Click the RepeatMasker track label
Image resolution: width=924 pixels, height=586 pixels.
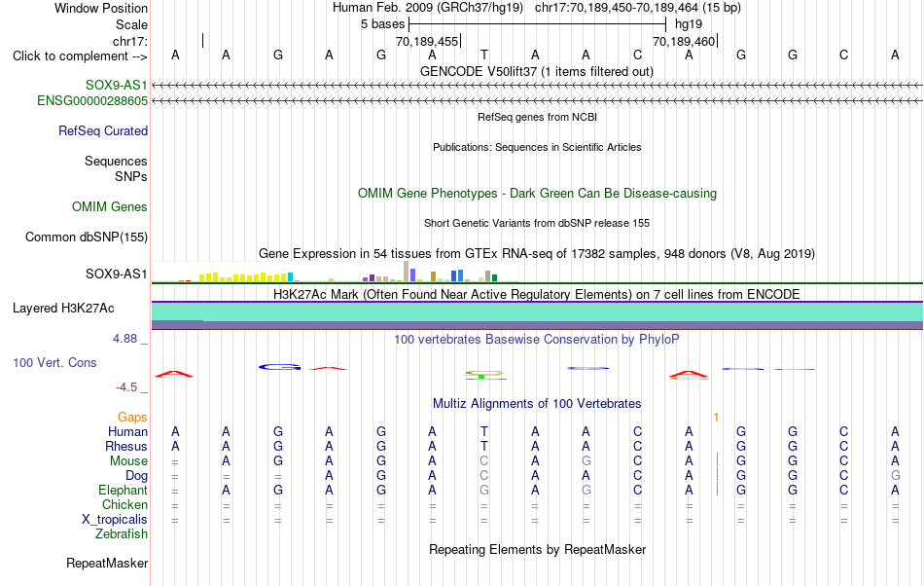[x=107, y=563]
